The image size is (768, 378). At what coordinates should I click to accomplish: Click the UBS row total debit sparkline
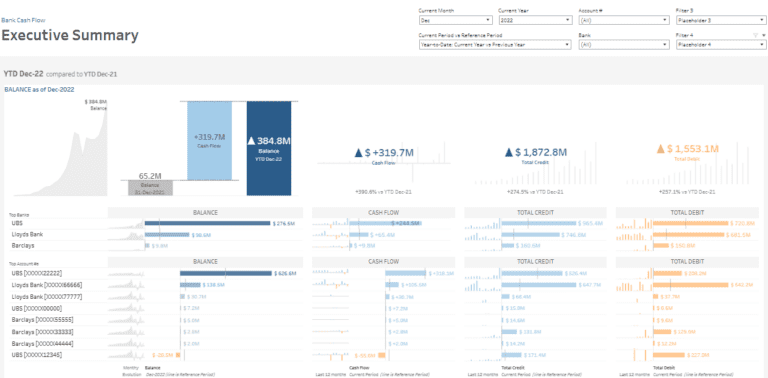634,224
